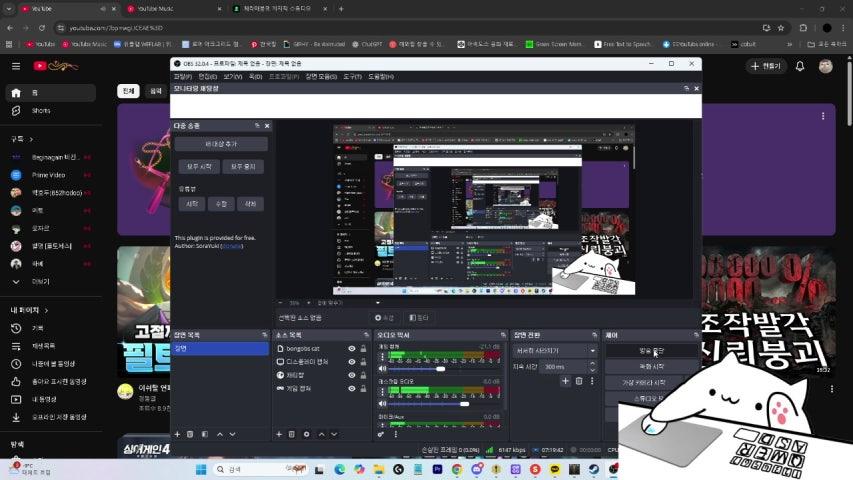
Task: Open the 파일(F) menu in OBS
Action: pyautogui.click(x=182, y=76)
